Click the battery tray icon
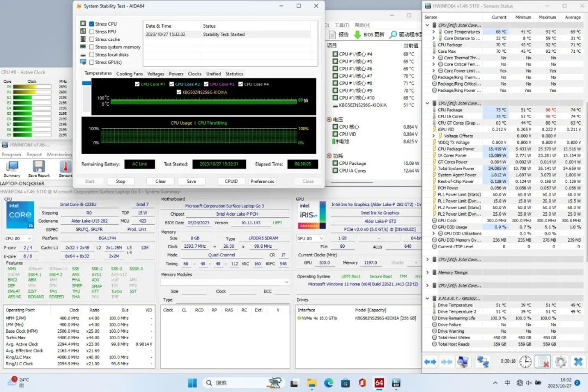The height and width of the screenshot is (392, 588). 538,383
